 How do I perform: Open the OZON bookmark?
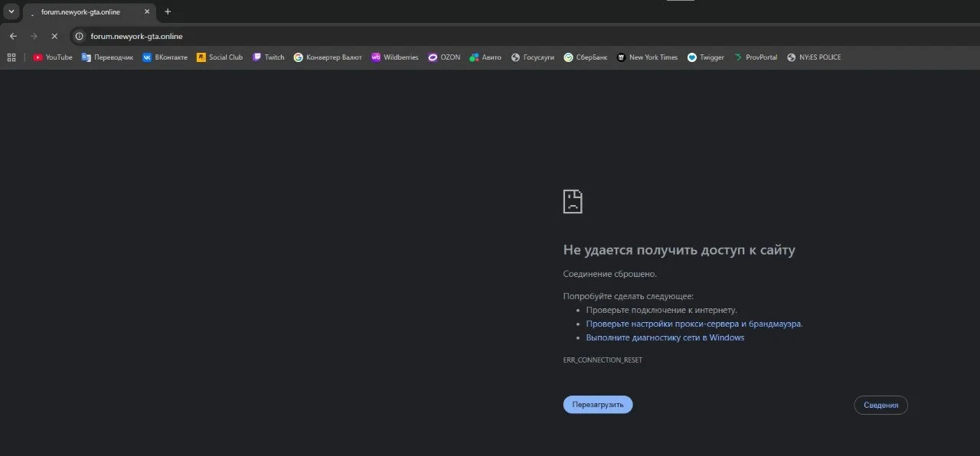pos(444,57)
